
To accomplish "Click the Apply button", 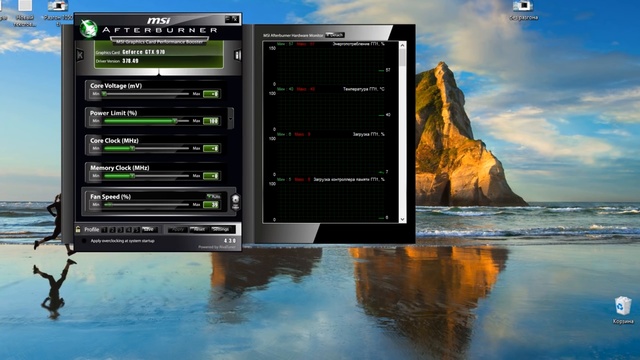I will click(178, 230).
